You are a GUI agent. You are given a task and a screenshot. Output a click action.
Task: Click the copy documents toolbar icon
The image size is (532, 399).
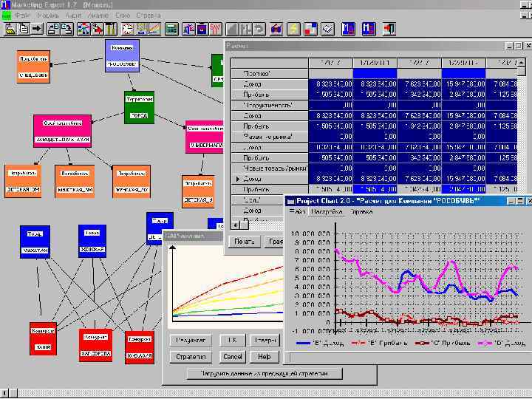[24, 29]
